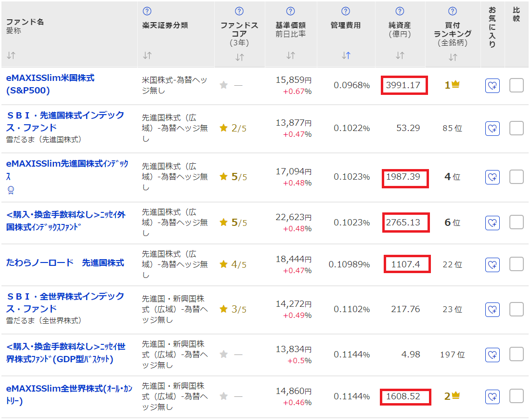The height and width of the screenshot is (420, 532).
Task: Check compare box for eMAXISSlim米国株式(S&P500)
Action: [517, 85]
